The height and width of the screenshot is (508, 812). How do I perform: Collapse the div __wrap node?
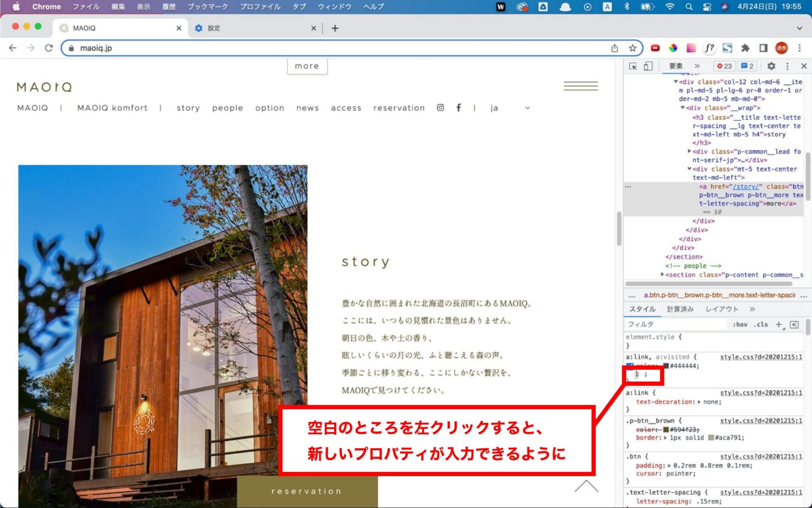(683, 108)
